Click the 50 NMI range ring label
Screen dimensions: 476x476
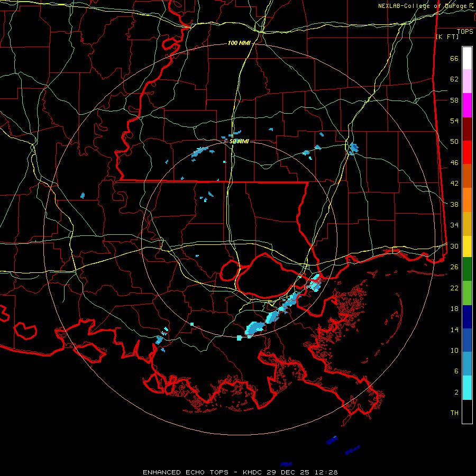click(239, 141)
